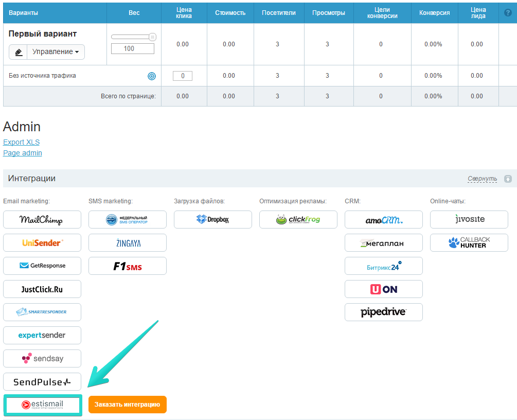Open the SendPulse integration
The height and width of the screenshot is (420, 517).
[42, 382]
